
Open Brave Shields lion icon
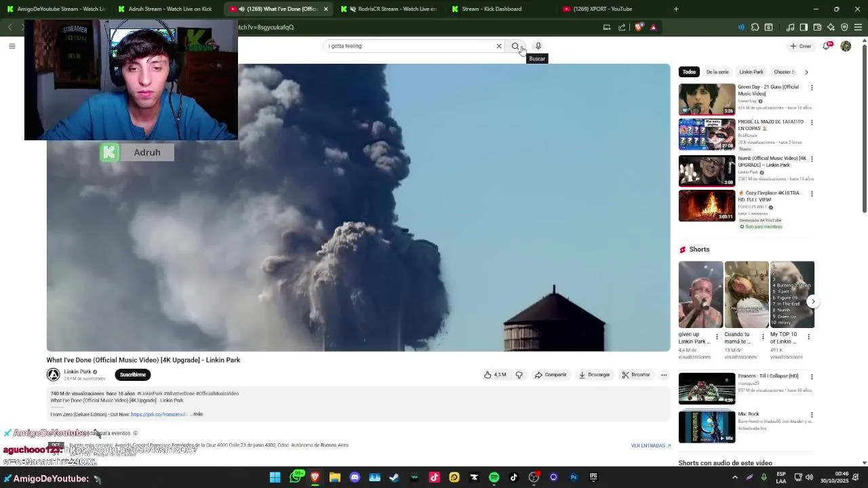click(x=639, y=27)
